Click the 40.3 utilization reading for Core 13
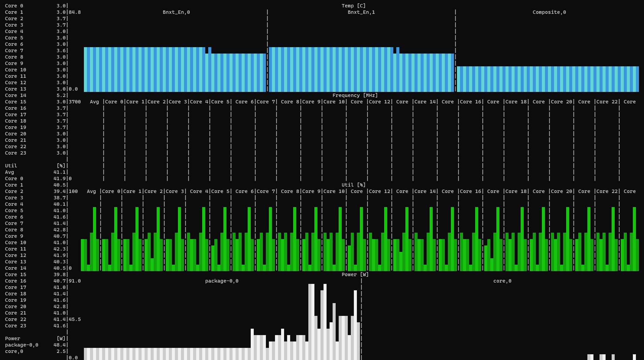The height and width of the screenshot is (360, 644). (60, 262)
